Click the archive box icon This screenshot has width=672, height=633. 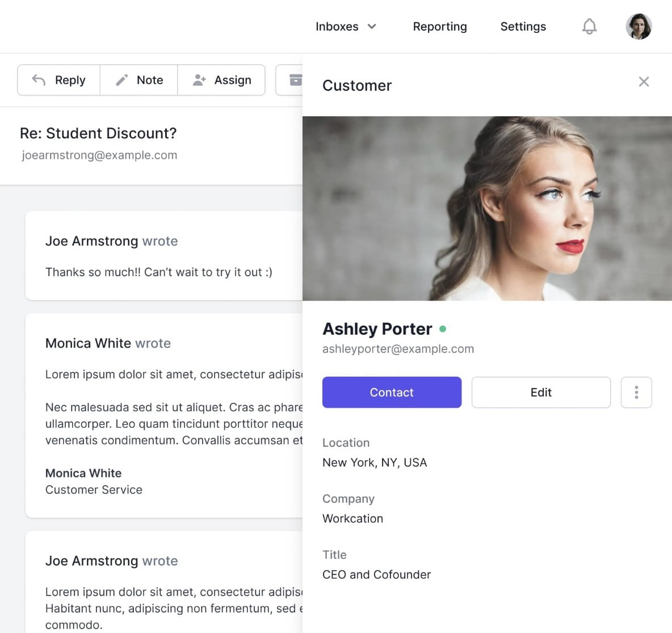tap(295, 80)
